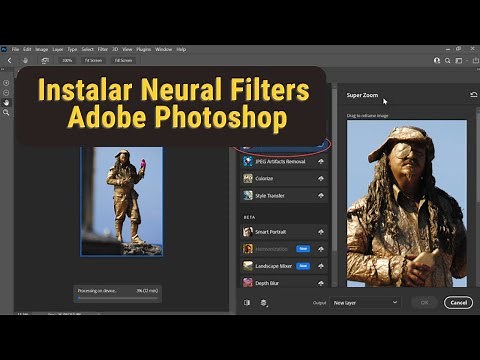Open the Type menu
This screenshot has width=480, height=360.
pos(72,49)
